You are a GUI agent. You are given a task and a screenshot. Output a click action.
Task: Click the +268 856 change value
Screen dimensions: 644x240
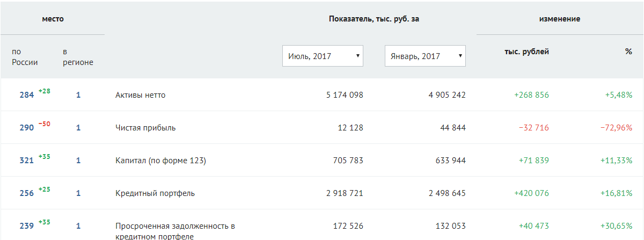(x=531, y=95)
